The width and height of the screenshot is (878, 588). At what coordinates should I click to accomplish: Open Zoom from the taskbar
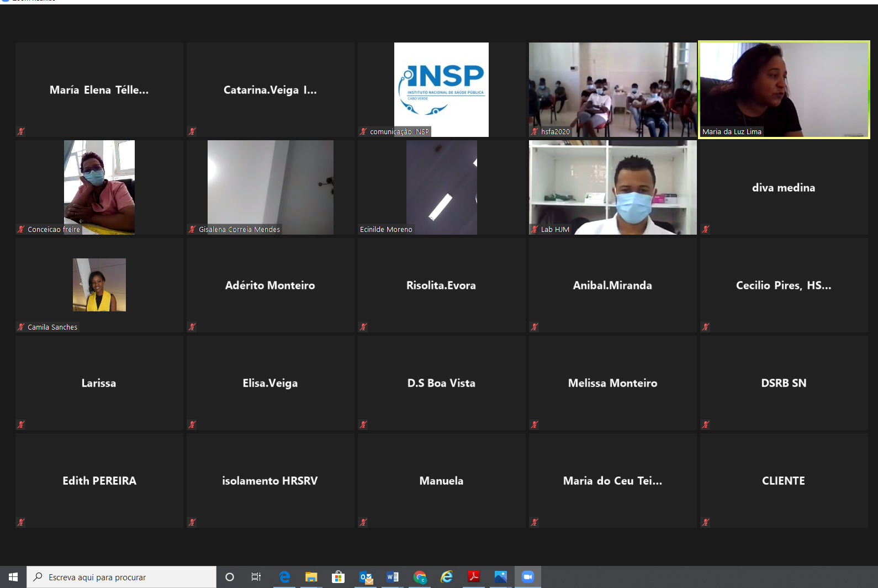(x=527, y=577)
